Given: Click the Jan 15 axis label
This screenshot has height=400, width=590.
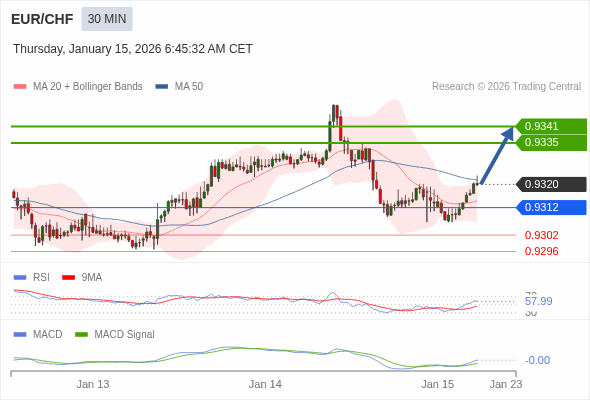Looking at the screenshot, I should pyautogui.click(x=438, y=384).
